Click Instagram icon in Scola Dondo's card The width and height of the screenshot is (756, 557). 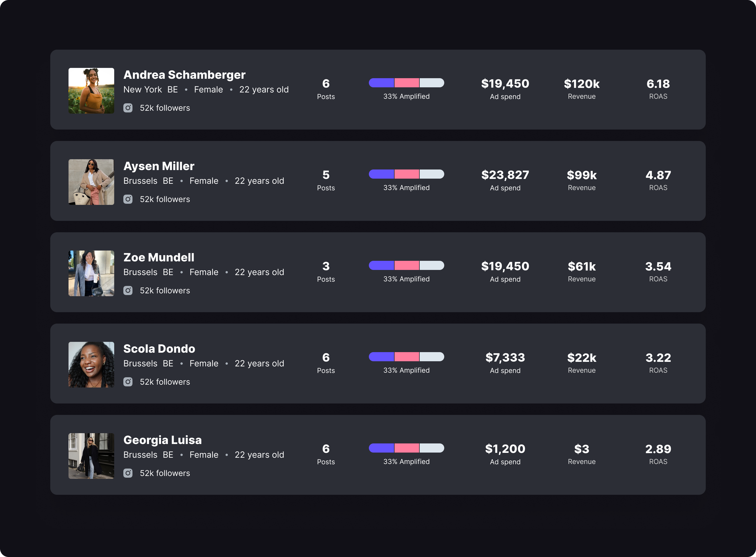tap(128, 382)
